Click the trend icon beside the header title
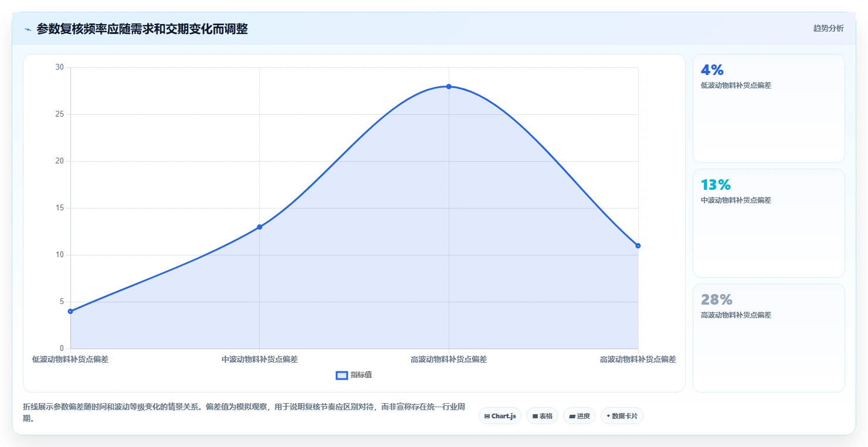This screenshot has width=868, height=447. coord(28,29)
